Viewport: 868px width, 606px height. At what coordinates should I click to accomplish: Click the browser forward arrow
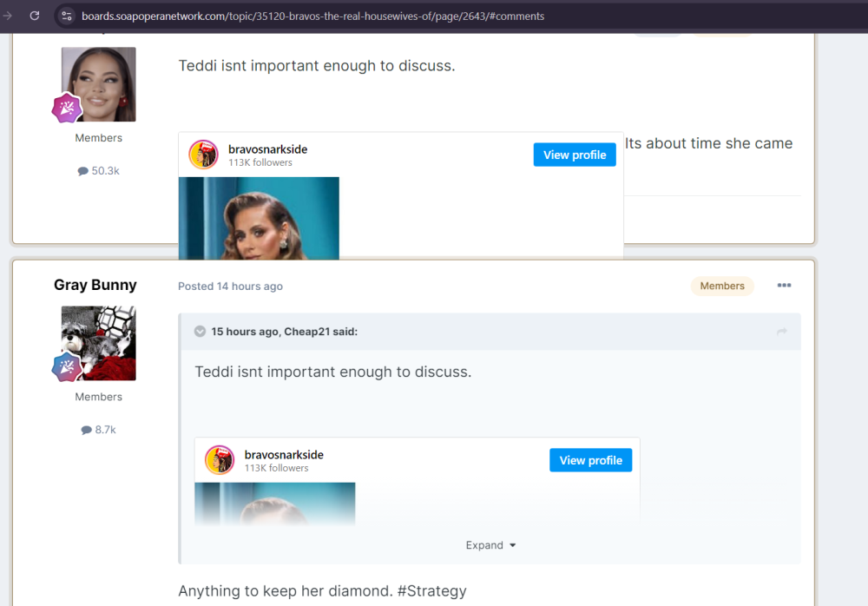tap(8, 16)
